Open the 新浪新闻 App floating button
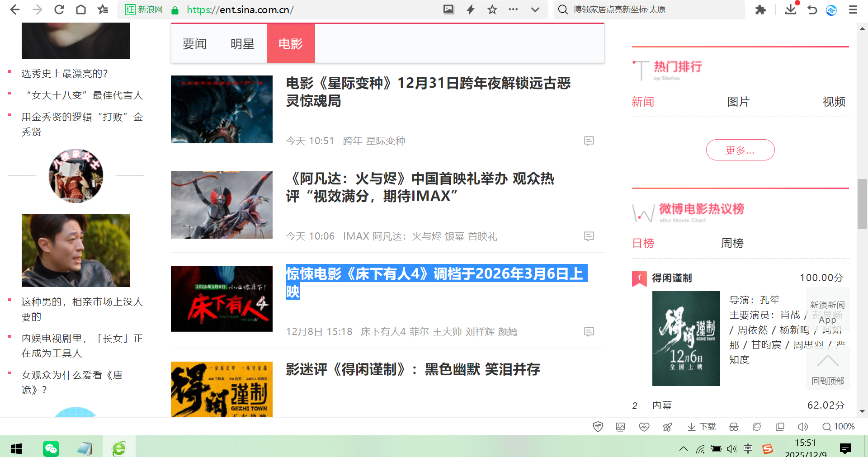868x457 pixels. (828, 310)
